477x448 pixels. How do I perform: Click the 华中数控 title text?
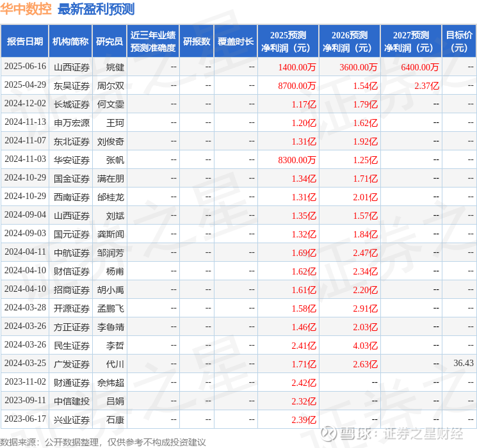26,9
